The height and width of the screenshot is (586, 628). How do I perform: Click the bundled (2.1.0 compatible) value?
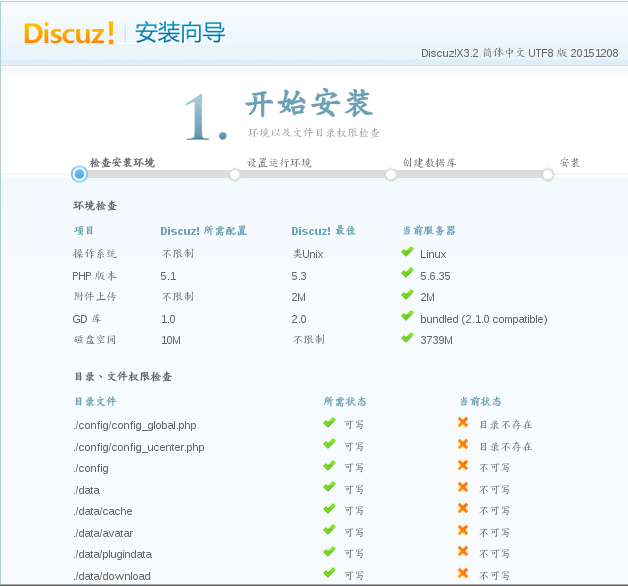(483, 319)
